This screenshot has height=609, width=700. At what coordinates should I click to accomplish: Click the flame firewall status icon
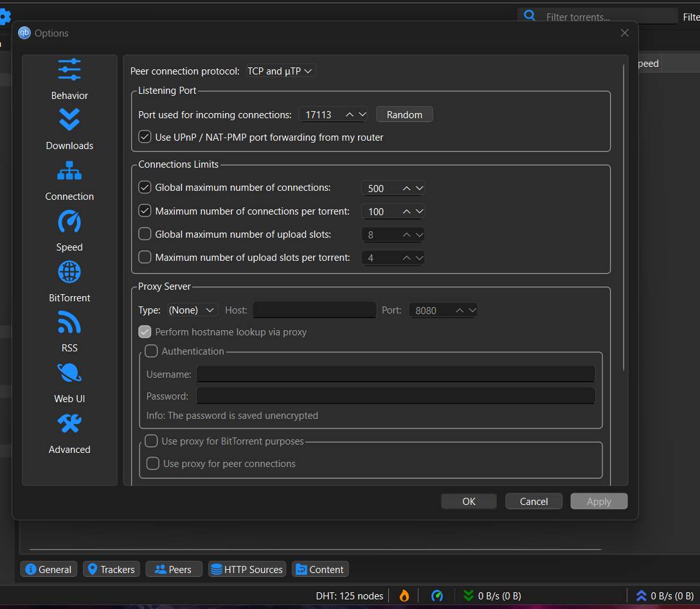click(x=404, y=596)
